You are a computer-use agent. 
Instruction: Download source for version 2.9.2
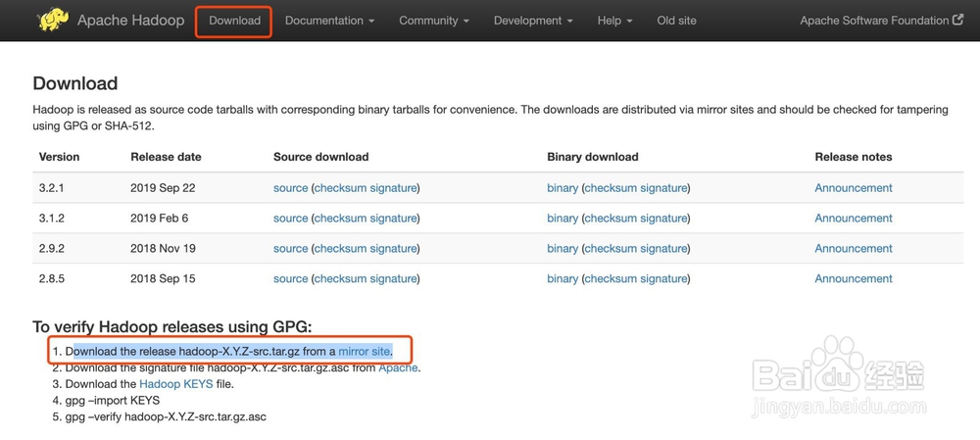[x=291, y=248]
